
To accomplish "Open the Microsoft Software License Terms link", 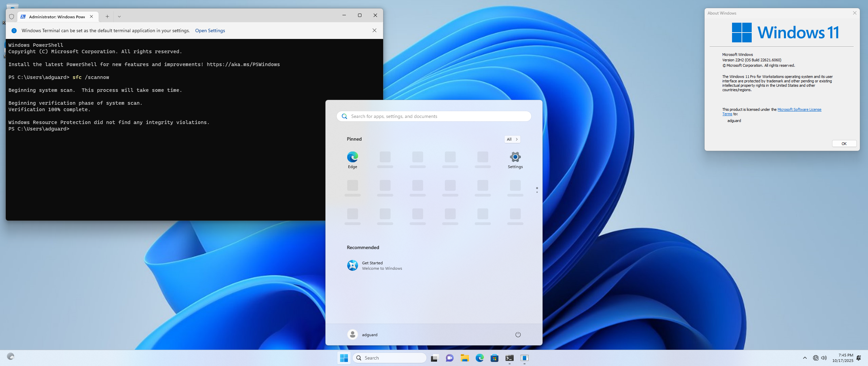I will click(x=799, y=109).
